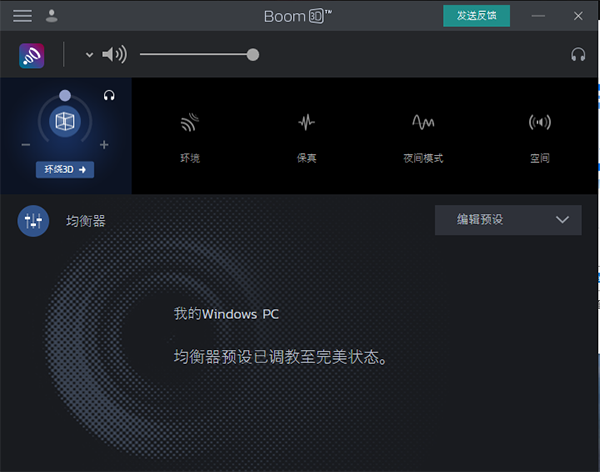Toggle the 3D surround cube icon
Viewport: 600px width, 472px height.
pos(65,122)
